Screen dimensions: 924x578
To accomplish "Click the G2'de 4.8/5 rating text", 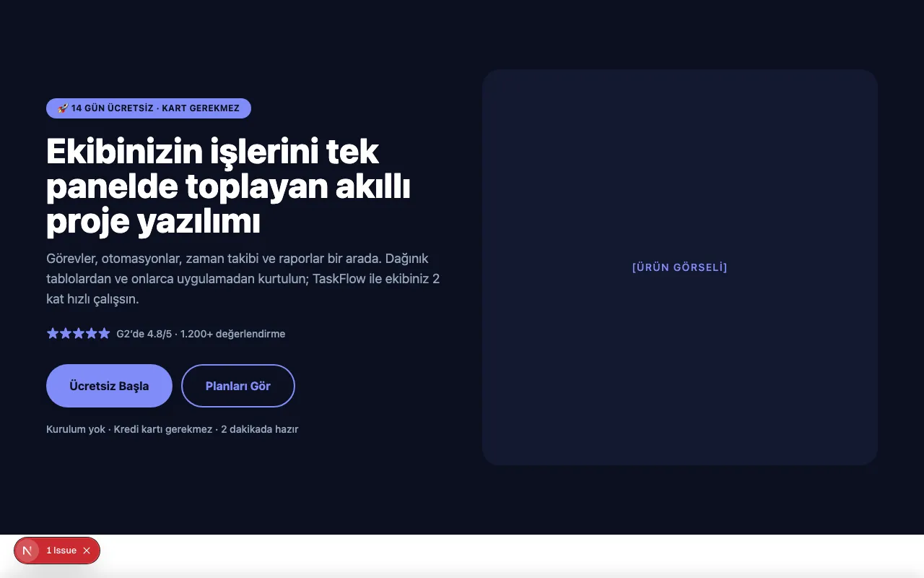I will [201, 334].
